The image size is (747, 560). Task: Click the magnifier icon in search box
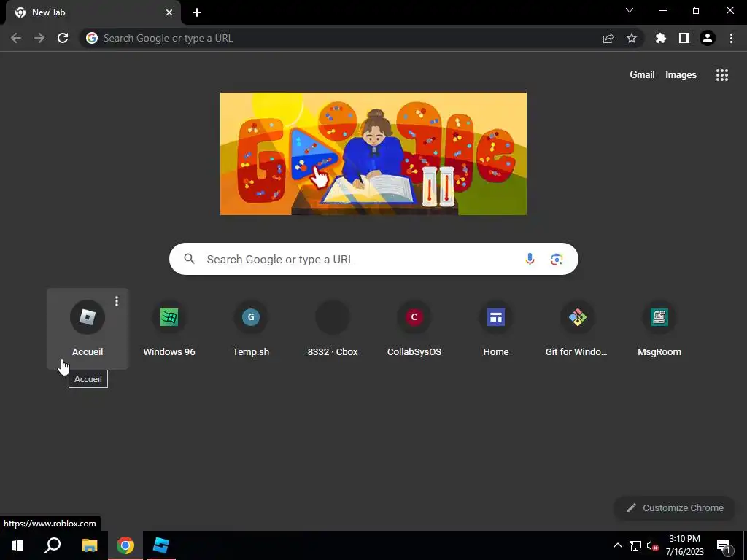(190, 259)
